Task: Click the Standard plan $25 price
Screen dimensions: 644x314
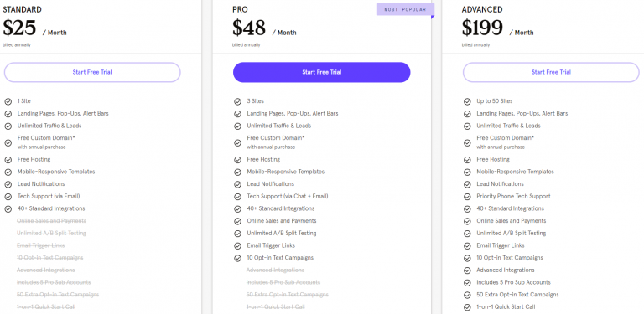Action: point(19,28)
